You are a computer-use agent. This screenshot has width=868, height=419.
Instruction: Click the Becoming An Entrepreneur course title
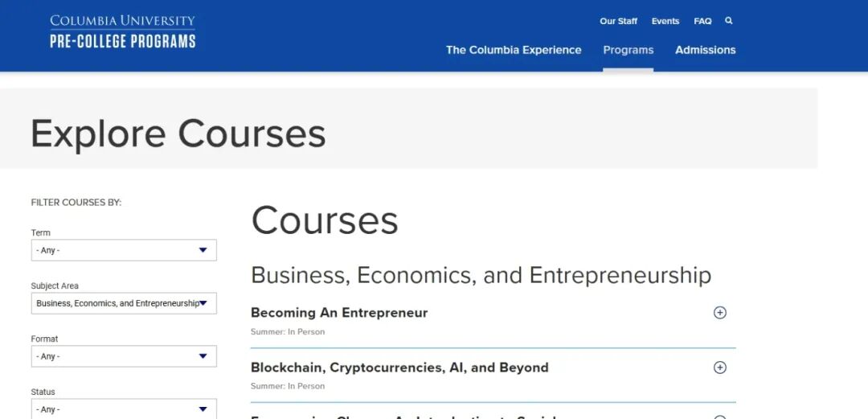point(339,313)
